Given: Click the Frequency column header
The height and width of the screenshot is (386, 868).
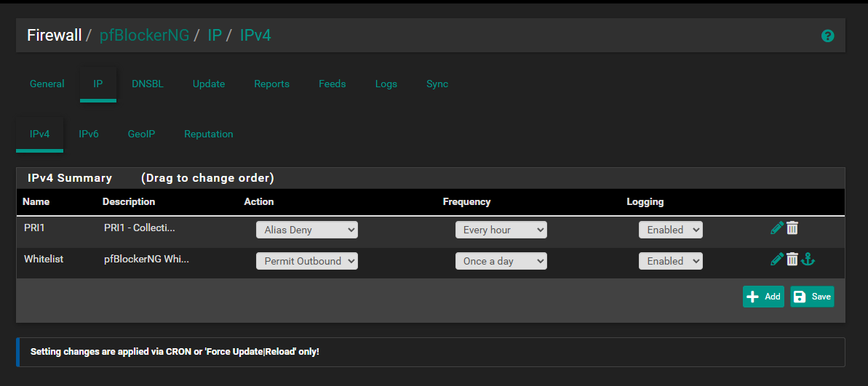Looking at the screenshot, I should coord(466,202).
